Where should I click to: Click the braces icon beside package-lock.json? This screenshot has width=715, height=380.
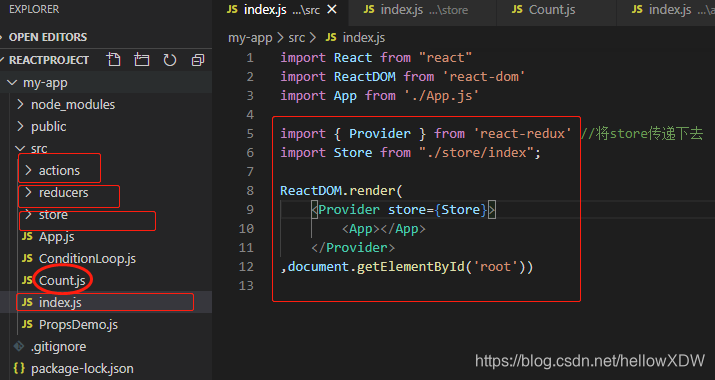tap(19, 368)
